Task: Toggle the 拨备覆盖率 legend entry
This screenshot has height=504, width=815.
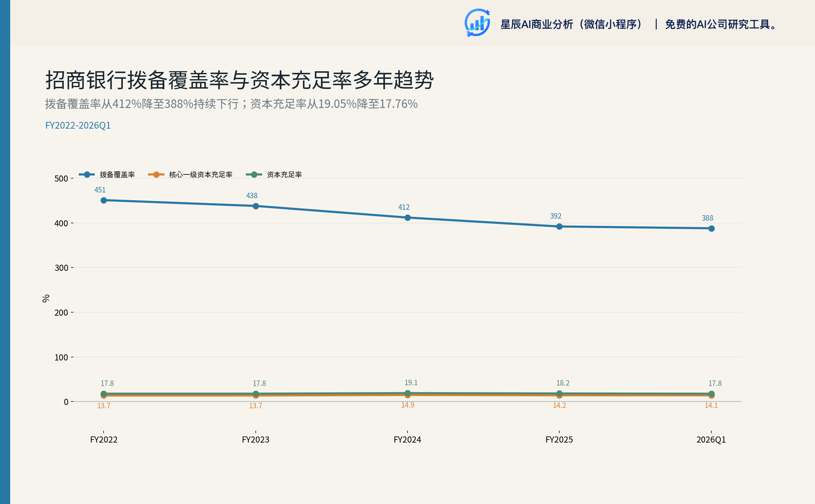Action: 107,174
